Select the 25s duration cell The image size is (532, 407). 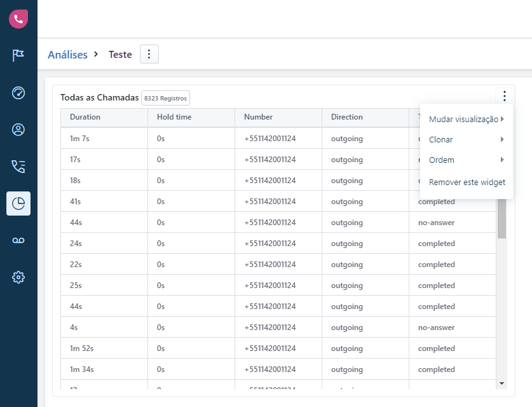tap(104, 286)
